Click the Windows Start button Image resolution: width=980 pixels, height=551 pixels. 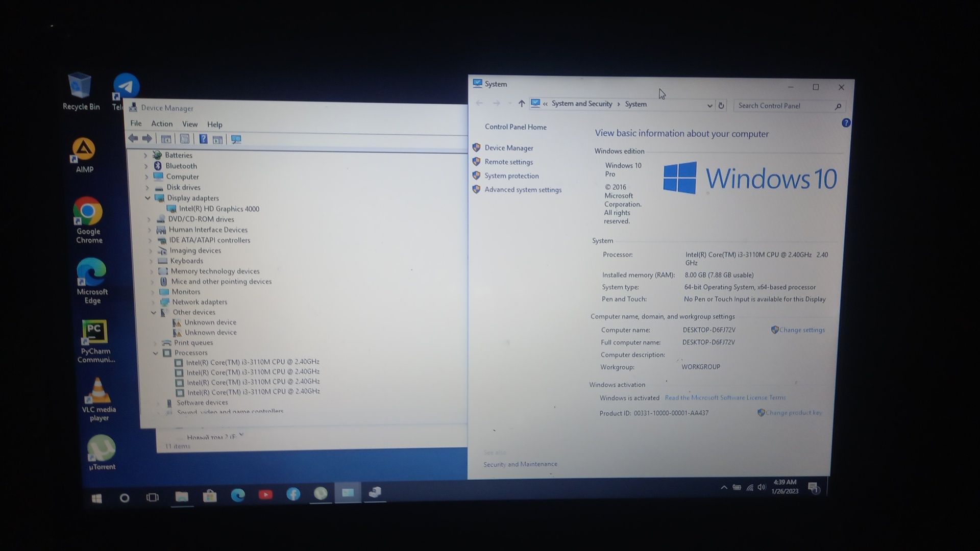(96, 498)
